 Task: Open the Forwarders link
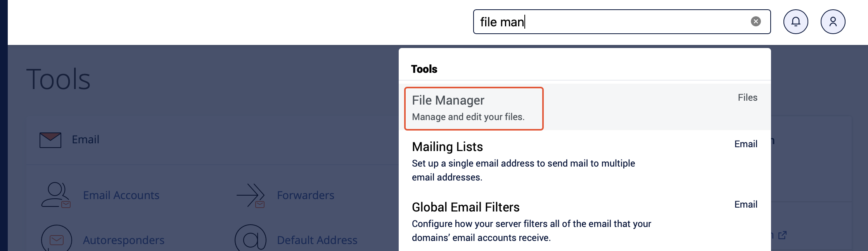(x=305, y=195)
